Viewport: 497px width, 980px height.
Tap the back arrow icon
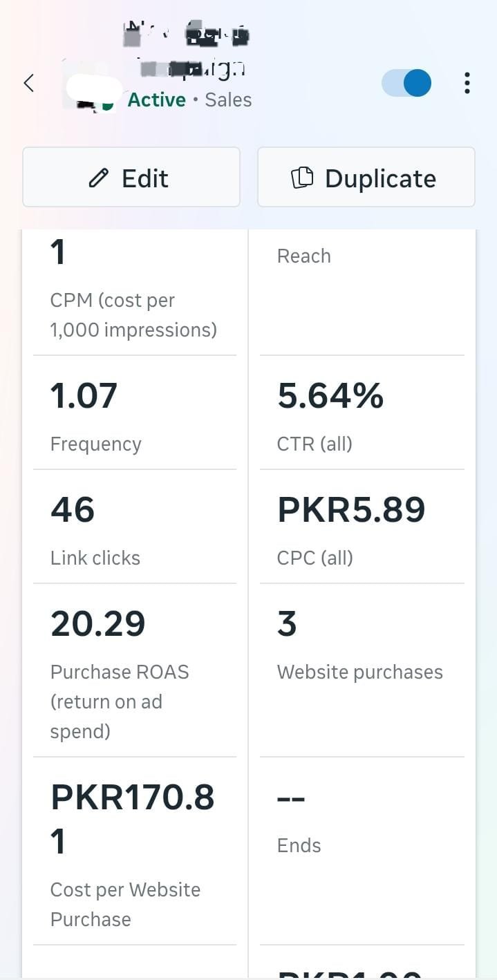(29, 84)
